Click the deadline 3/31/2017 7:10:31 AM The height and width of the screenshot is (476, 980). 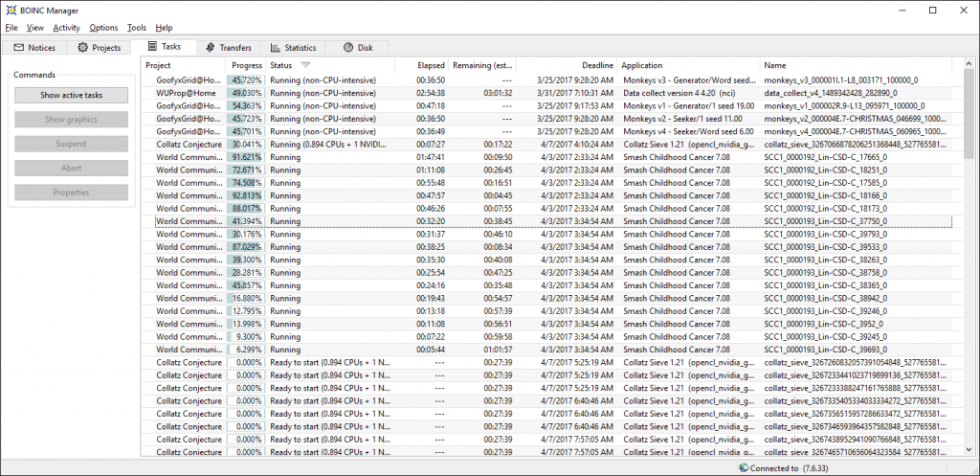click(575, 93)
